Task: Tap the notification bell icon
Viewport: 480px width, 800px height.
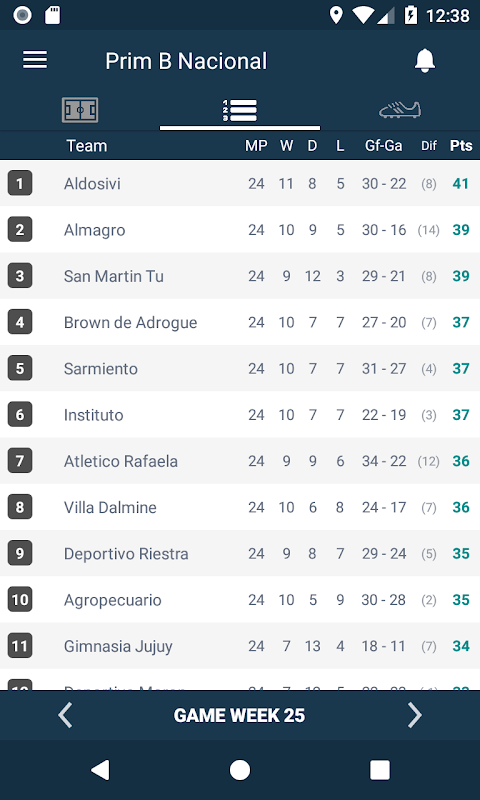Action: tap(424, 61)
